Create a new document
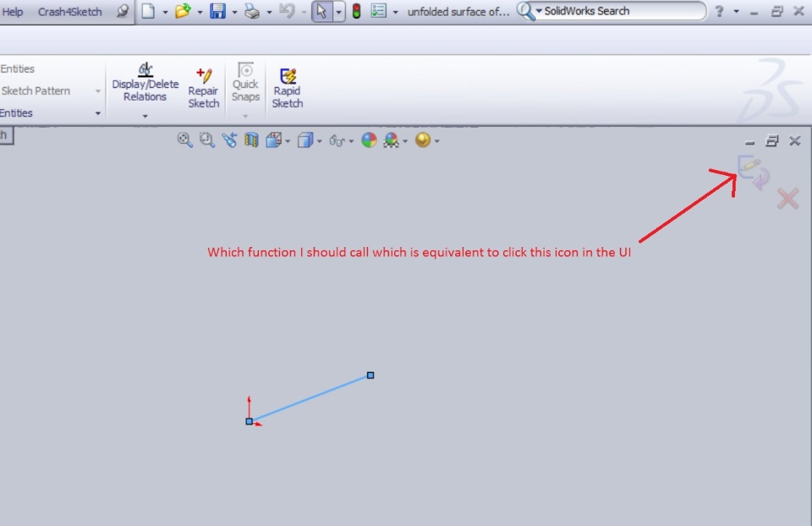Image resolution: width=812 pixels, height=526 pixels. tap(149, 11)
